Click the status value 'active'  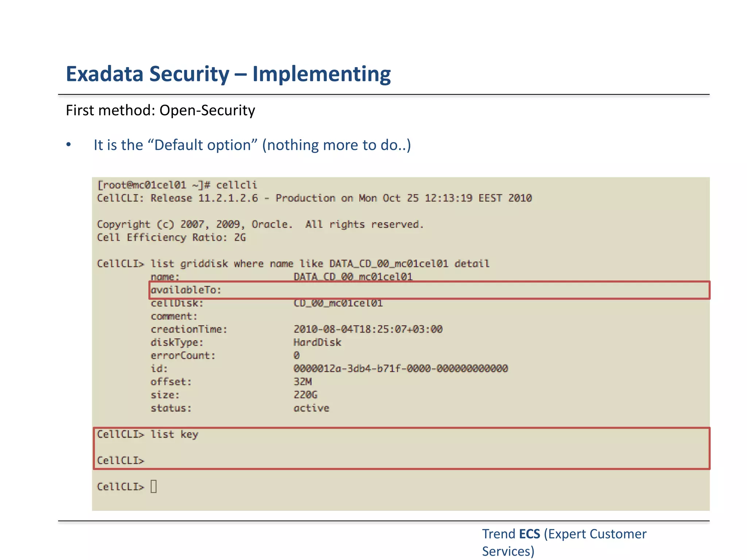pyautogui.click(x=311, y=408)
